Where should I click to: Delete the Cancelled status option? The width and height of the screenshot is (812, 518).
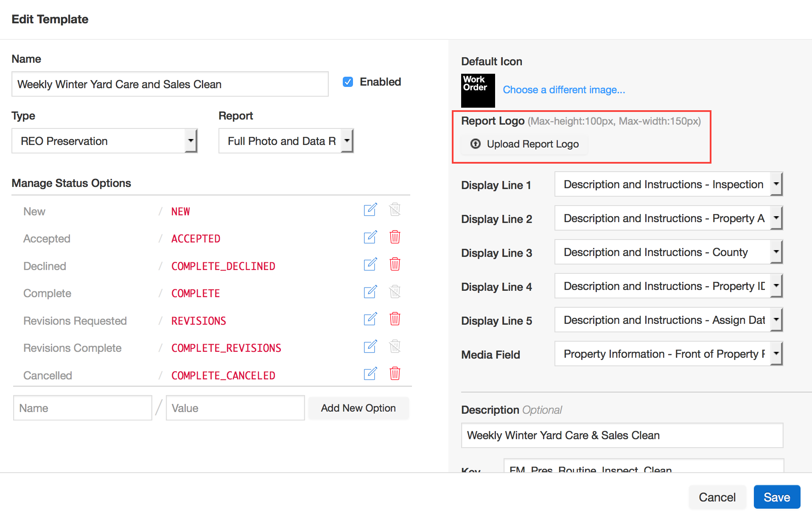[x=395, y=374]
